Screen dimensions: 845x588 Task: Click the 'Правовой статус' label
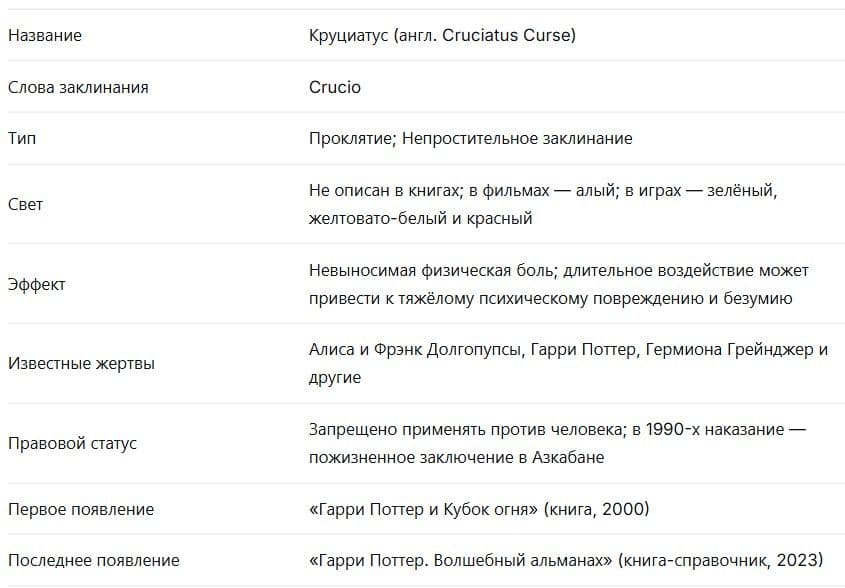pyautogui.click(x=72, y=443)
